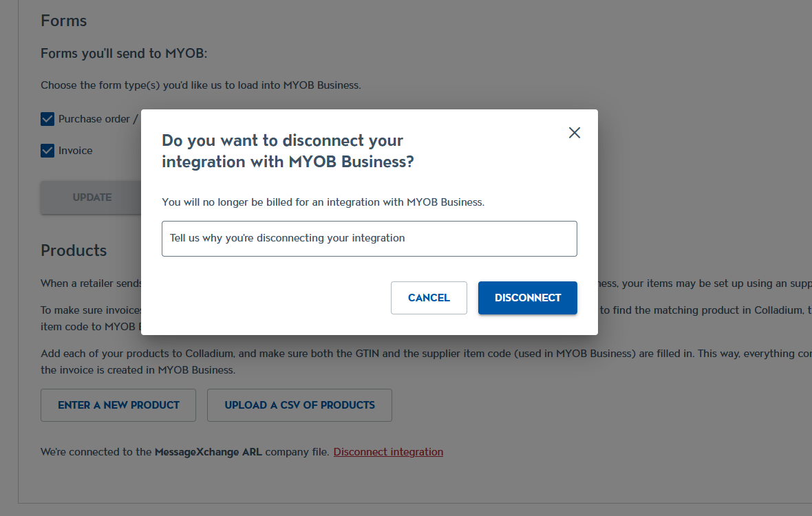
Task: Select the Products section heading
Action: point(74,250)
